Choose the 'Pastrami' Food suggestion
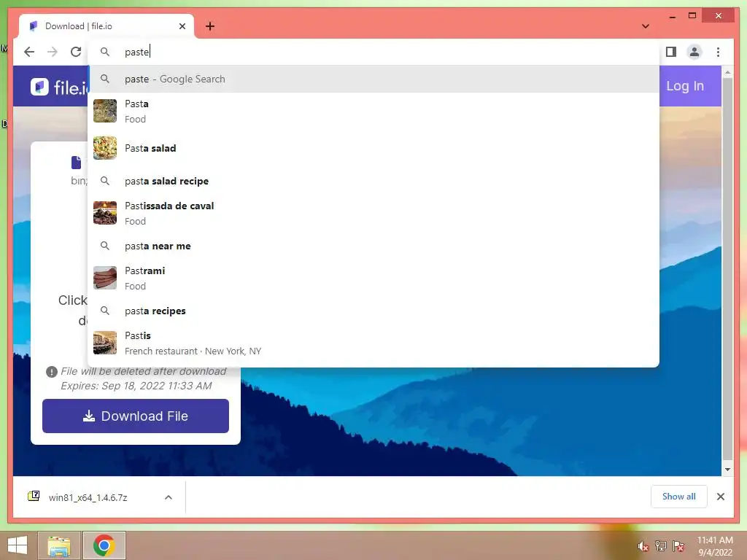The image size is (747, 560). (373, 278)
